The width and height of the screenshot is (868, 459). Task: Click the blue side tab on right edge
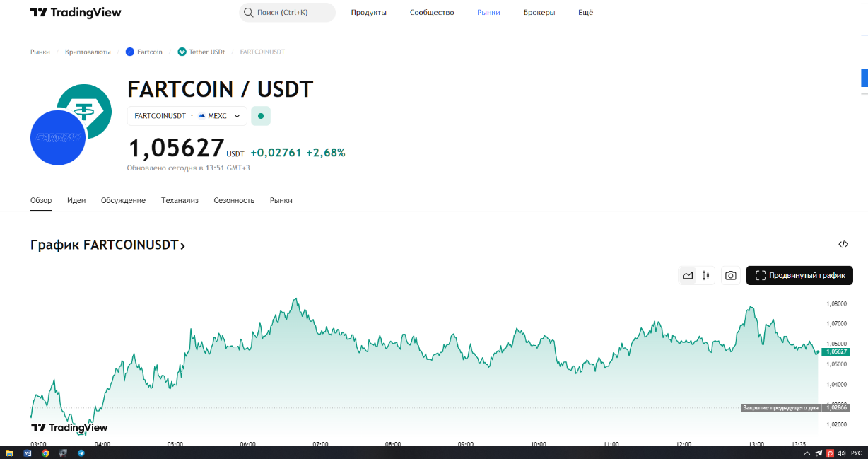864,78
